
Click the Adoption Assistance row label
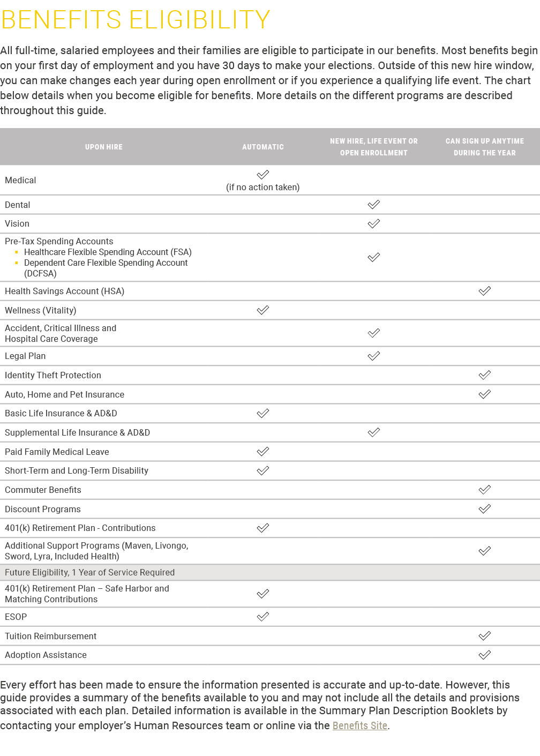coord(46,655)
